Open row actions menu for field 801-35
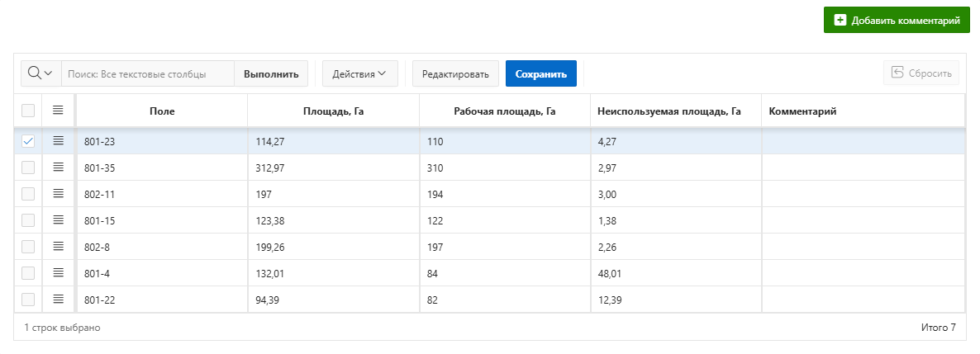The height and width of the screenshot is (354, 980). pos(58,168)
